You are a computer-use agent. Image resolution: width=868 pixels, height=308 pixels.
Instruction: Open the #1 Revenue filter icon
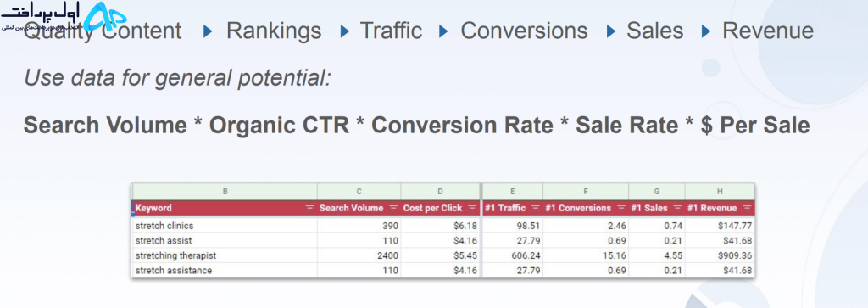[747, 208]
